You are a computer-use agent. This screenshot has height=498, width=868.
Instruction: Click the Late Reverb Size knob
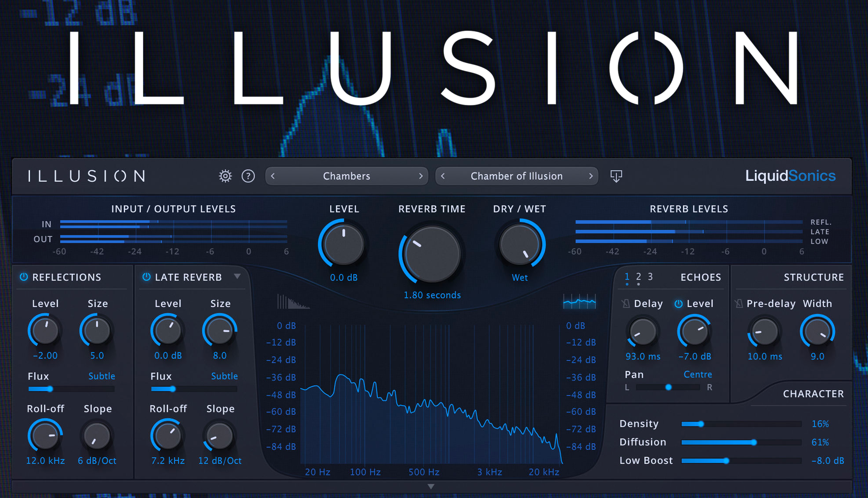pyautogui.click(x=220, y=331)
